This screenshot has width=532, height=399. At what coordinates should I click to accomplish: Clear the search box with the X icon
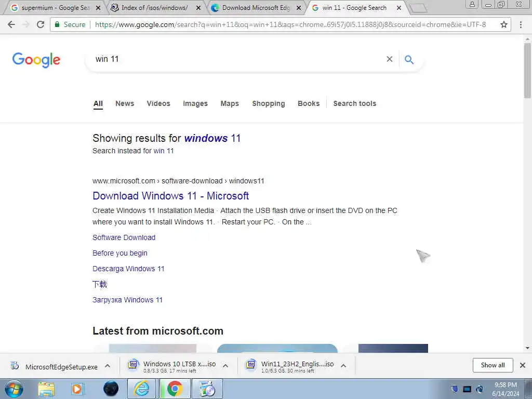click(390, 59)
